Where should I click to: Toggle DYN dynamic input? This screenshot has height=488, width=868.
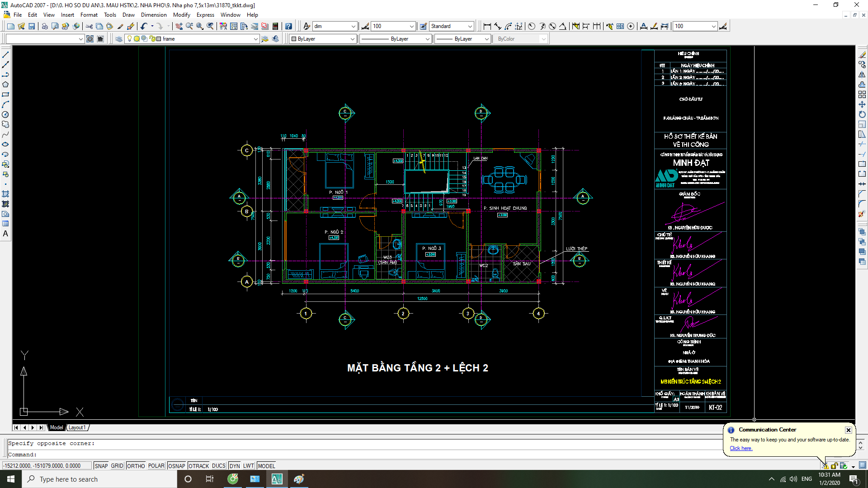click(x=235, y=466)
